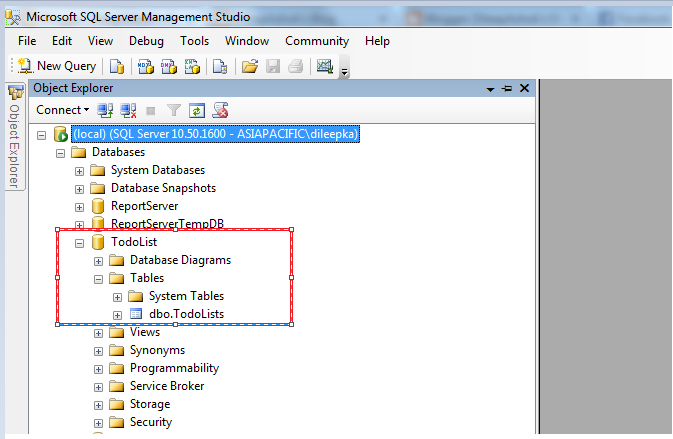Expand the dbo.TodoLists table node
Viewport: 673px width, 439px height.
117,315
